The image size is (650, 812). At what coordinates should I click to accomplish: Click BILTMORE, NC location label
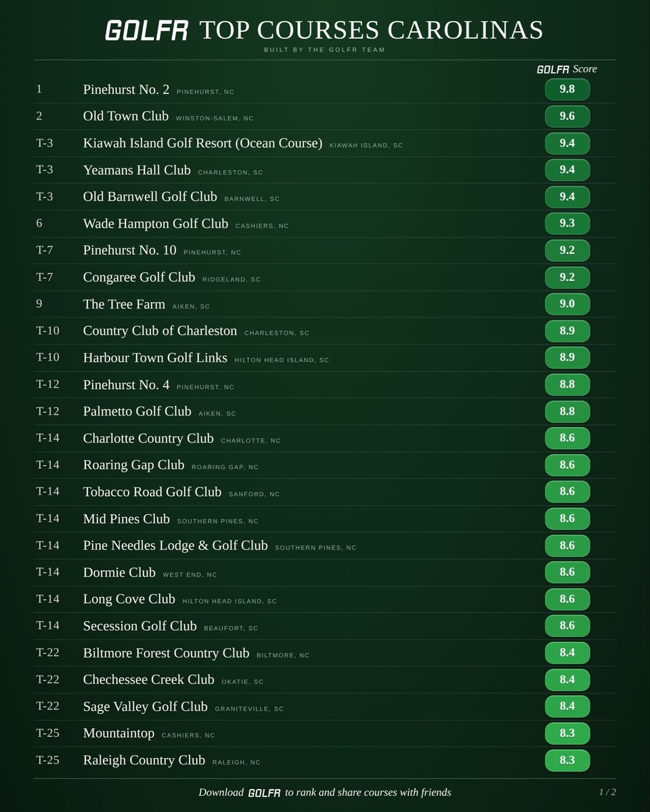click(x=283, y=656)
